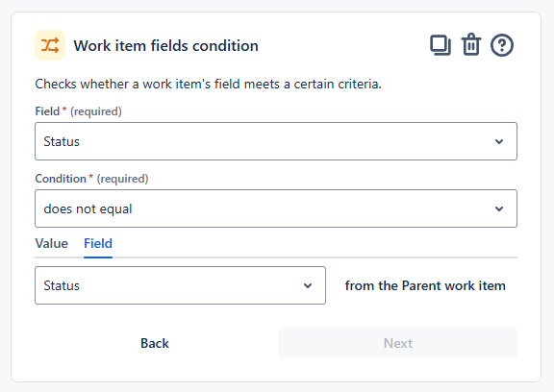Click the chevron in the Condition selector
554x392 pixels.
pos(499,208)
